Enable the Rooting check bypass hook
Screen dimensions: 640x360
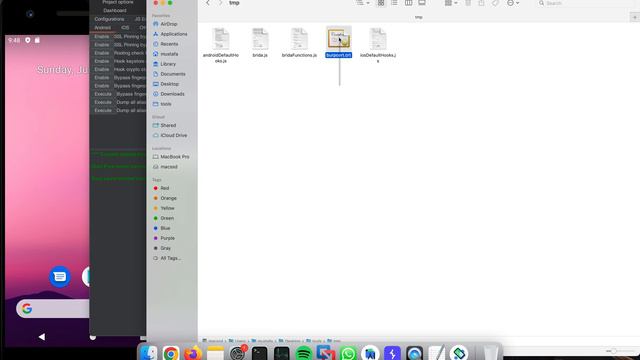click(x=102, y=53)
